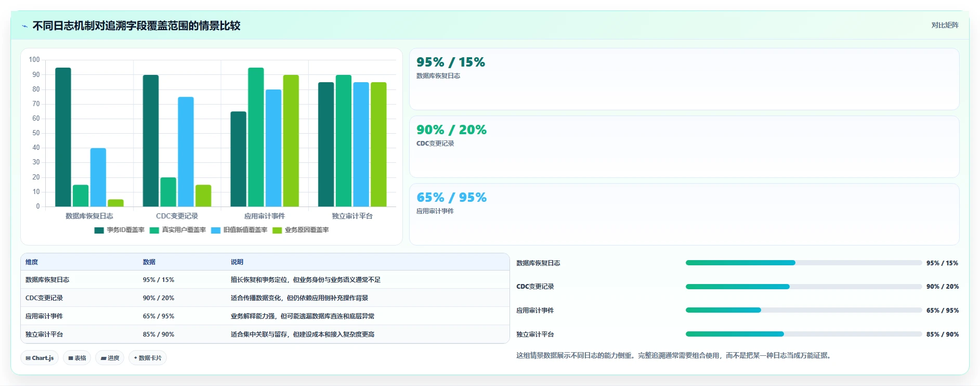Click the 对比矩阵 label in the header
The width and height of the screenshot is (980, 386).
click(x=945, y=25)
